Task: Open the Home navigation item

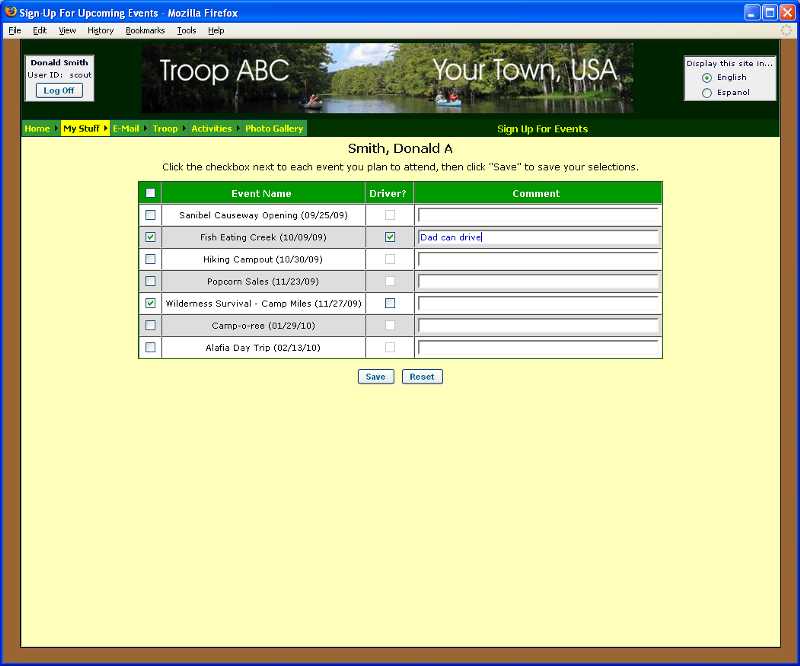Action: coord(37,129)
